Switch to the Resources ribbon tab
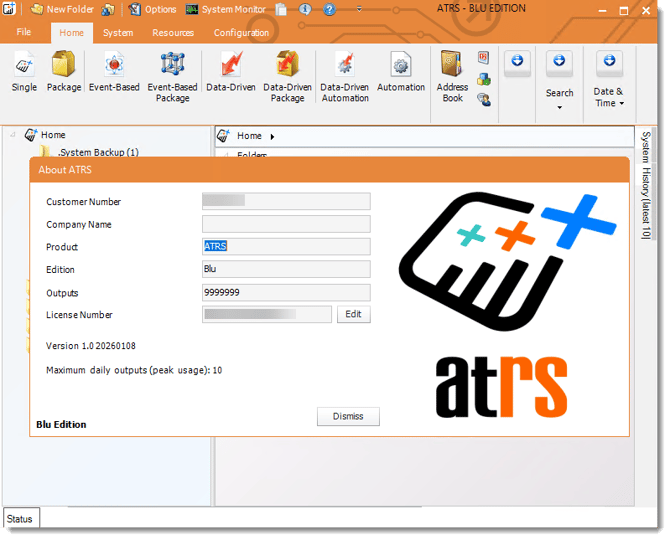 tap(173, 33)
